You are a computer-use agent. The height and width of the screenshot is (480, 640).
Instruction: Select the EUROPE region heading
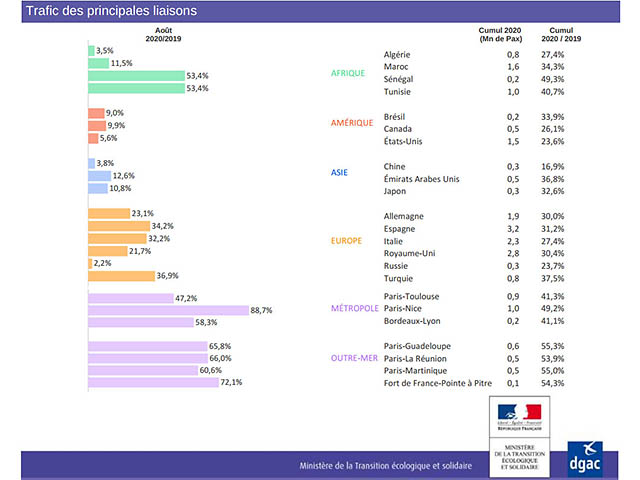pos(349,241)
